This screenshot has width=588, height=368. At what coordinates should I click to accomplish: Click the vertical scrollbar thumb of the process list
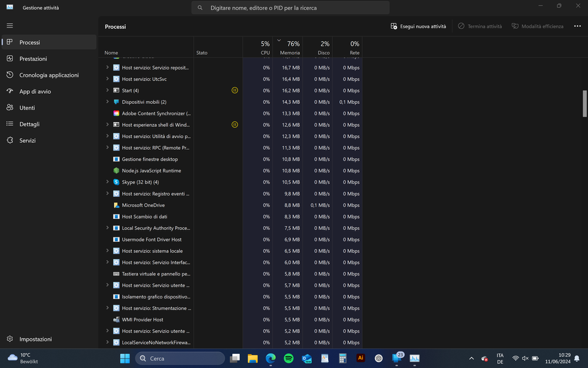point(584,104)
